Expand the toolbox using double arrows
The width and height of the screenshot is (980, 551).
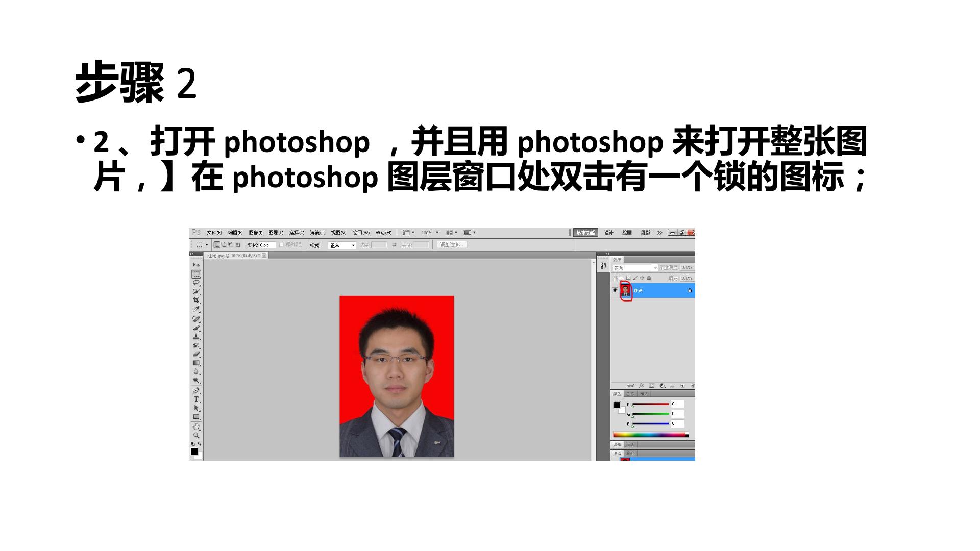192,253
